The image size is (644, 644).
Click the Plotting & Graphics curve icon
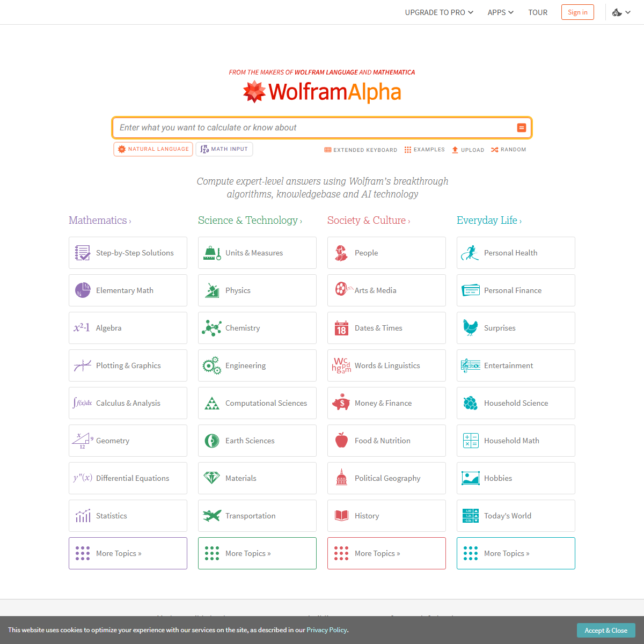coord(82,365)
